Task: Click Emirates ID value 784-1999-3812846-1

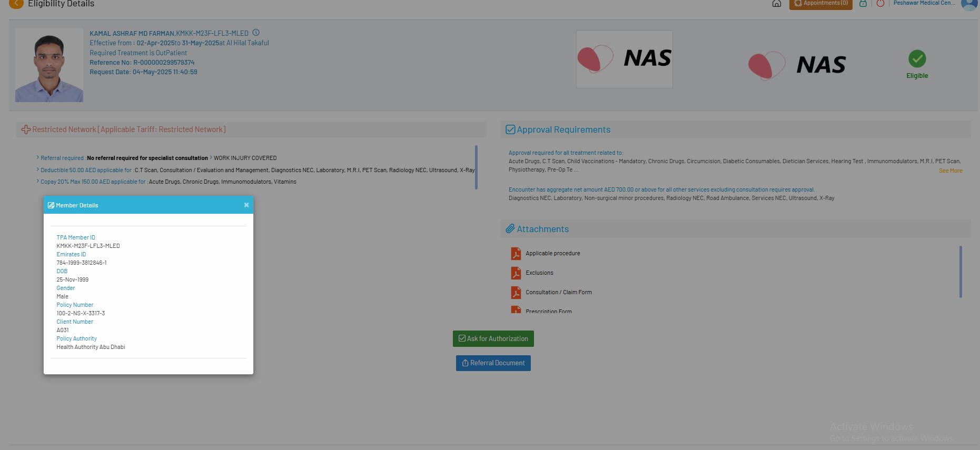Action: coord(82,263)
